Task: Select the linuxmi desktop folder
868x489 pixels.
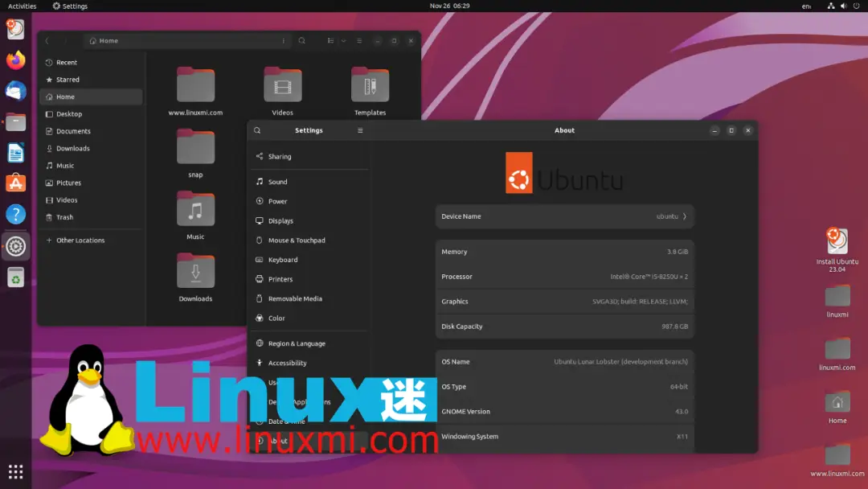Action: 837,302
